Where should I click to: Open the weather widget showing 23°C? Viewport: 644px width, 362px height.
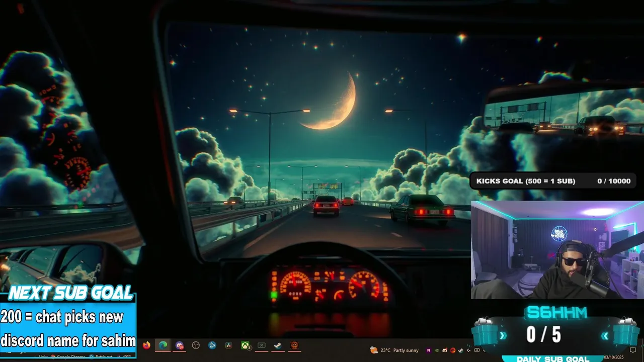[x=394, y=350]
